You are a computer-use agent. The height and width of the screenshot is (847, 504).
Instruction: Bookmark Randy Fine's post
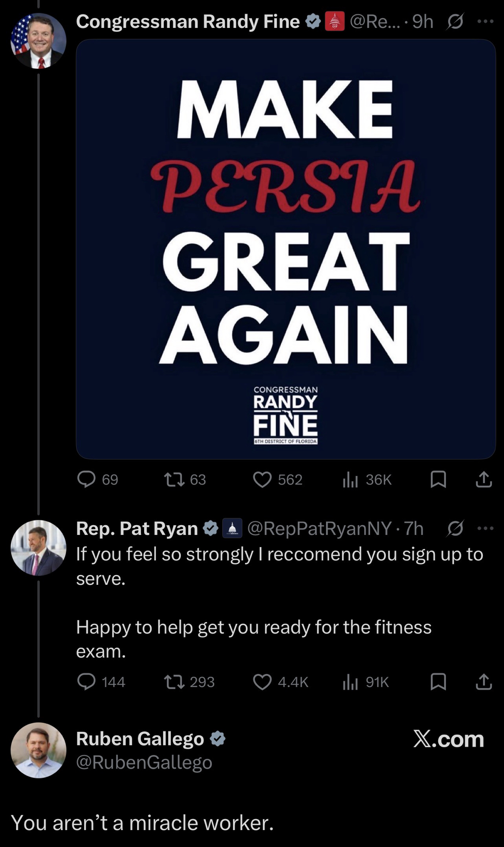[438, 479]
